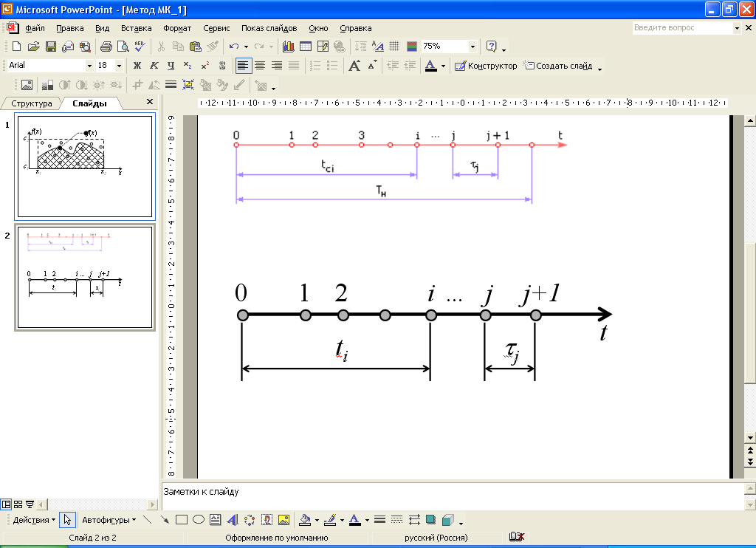Toggle underline formatting (Ч)
This screenshot has height=548, width=756.
coord(171,66)
